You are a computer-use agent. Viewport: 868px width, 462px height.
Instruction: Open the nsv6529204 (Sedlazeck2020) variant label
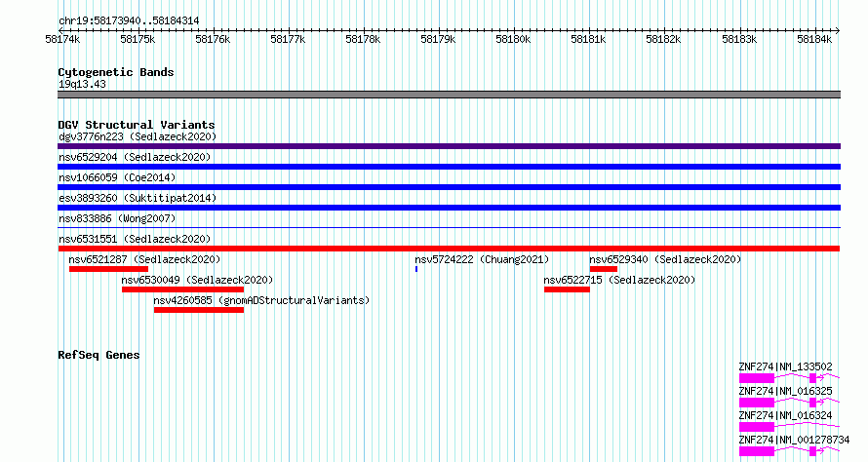point(135,157)
